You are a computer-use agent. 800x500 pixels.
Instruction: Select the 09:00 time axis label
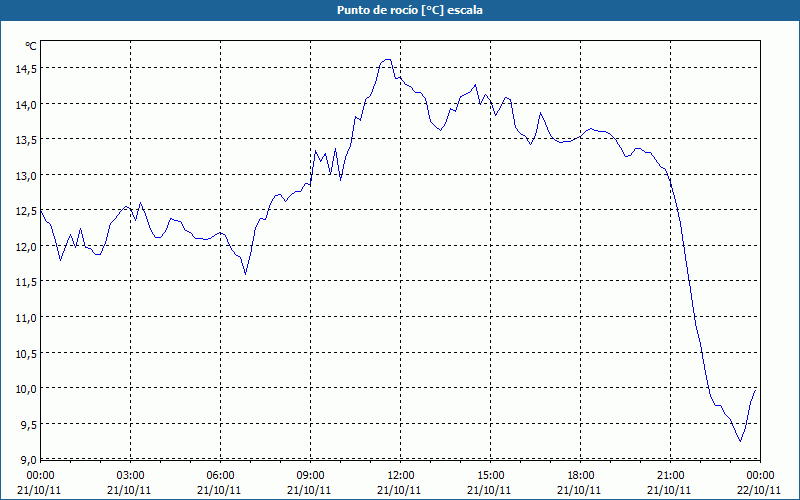[310, 476]
